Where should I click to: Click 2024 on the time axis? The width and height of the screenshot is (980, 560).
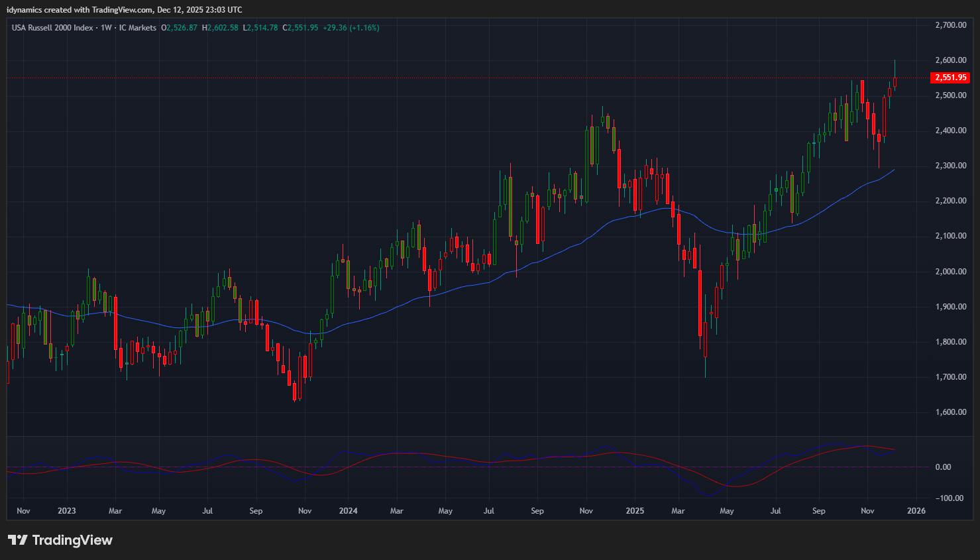click(x=348, y=511)
